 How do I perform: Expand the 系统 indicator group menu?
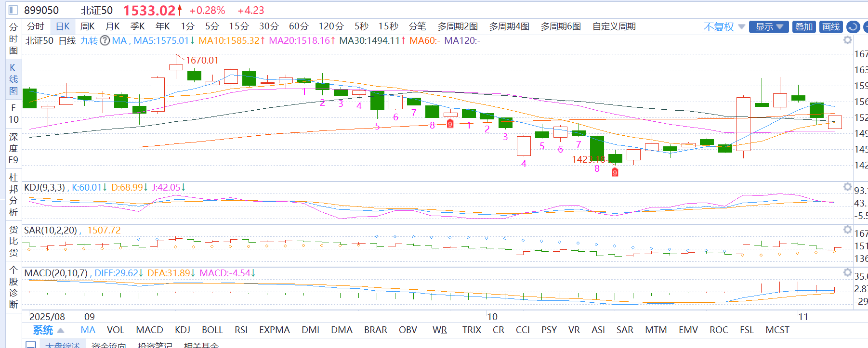48,330
